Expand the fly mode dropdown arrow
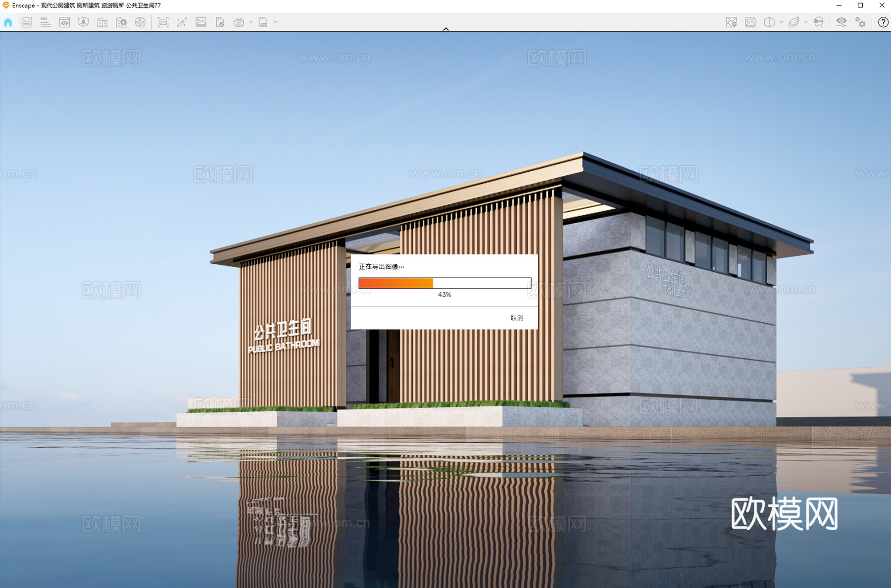The width and height of the screenshot is (891, 588). click(806, 22)
